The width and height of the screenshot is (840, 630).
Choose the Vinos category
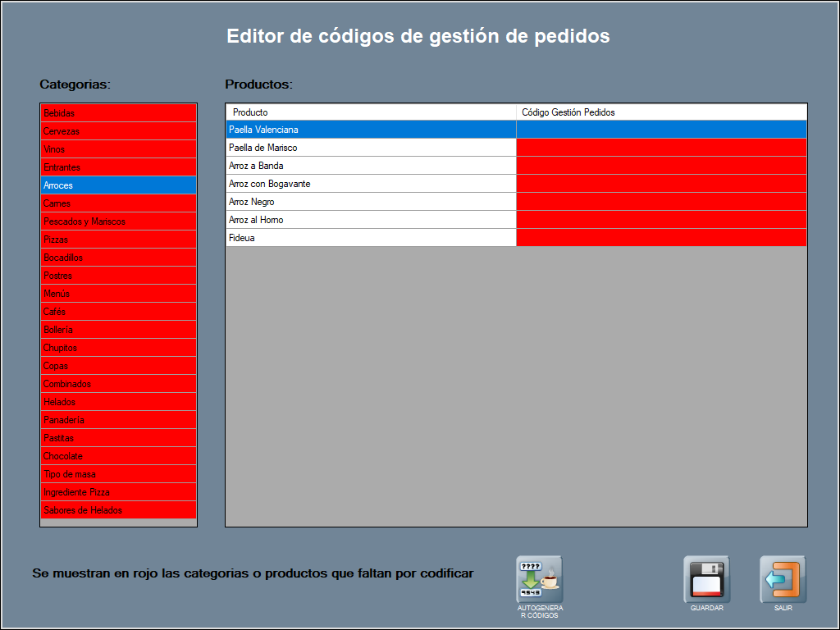(119, 149)
